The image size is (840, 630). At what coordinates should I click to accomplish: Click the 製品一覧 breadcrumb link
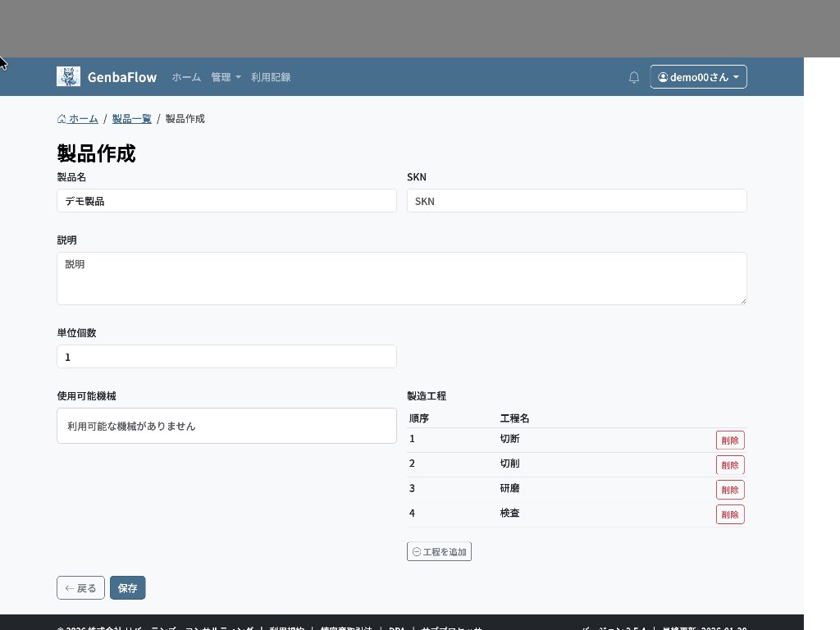[131, 119]
